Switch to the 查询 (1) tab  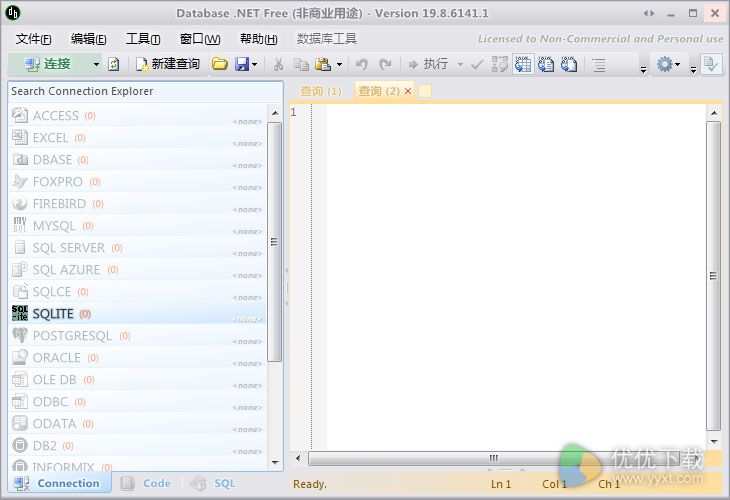tap(321, 91)
